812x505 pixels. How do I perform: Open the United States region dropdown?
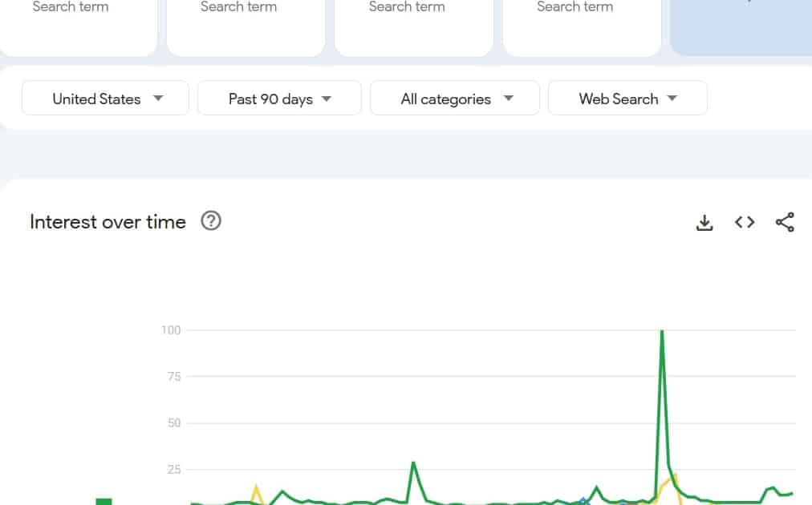(105, 99)
